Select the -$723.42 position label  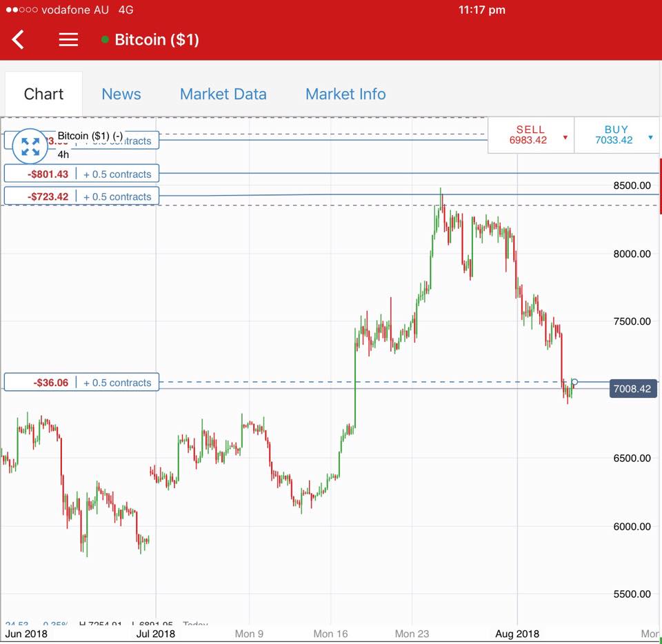[81, 197]
